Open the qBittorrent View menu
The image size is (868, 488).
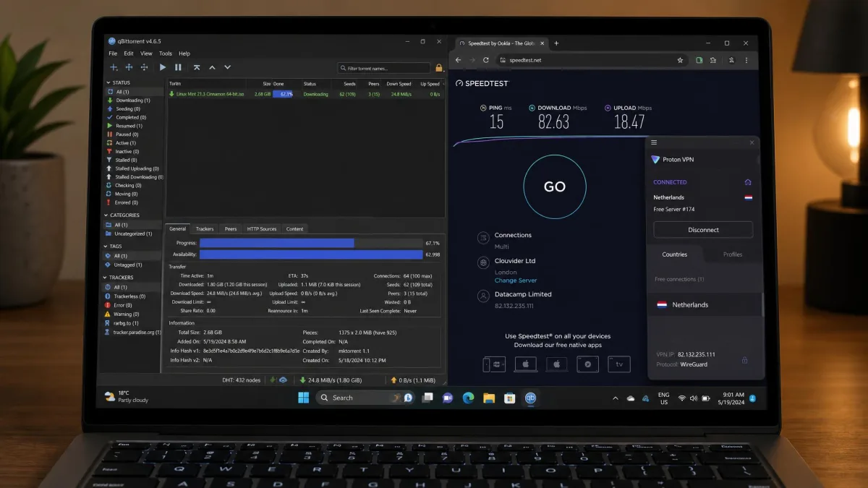click(146, 53)
